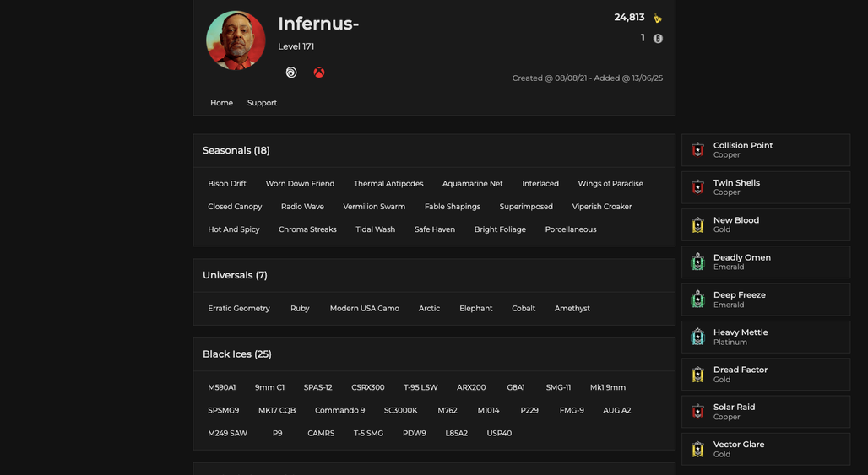868x475 pixels.
Task: Open the Support tab
Action: click(262, 103)
